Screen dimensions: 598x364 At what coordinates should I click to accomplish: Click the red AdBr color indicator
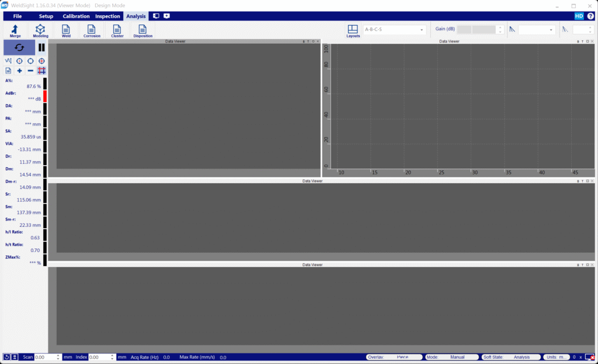45,96
